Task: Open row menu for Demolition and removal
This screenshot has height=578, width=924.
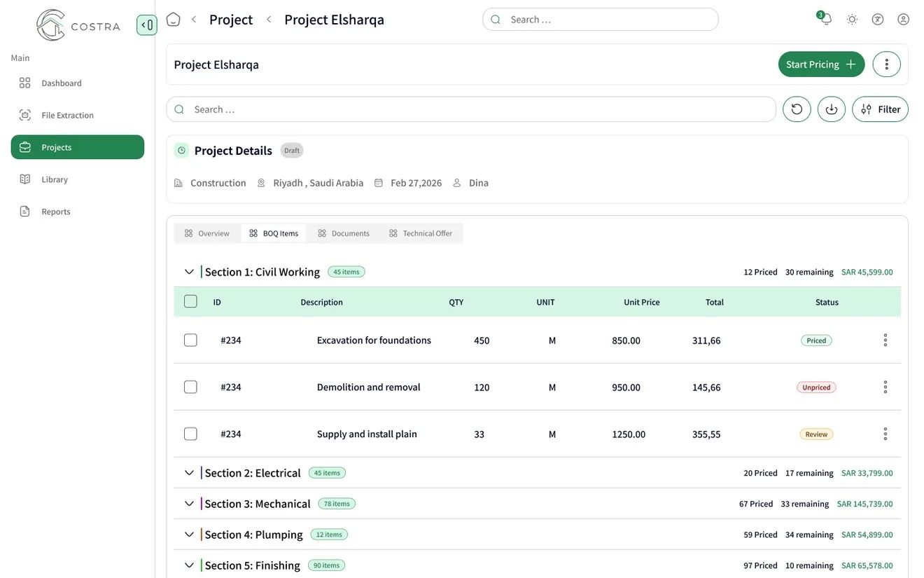Action: 885,387
